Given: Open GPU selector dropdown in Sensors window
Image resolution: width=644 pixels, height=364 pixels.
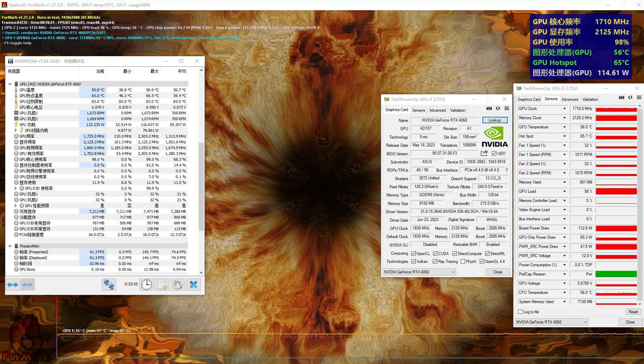Looking at the screenshot, I should point(551,322).
